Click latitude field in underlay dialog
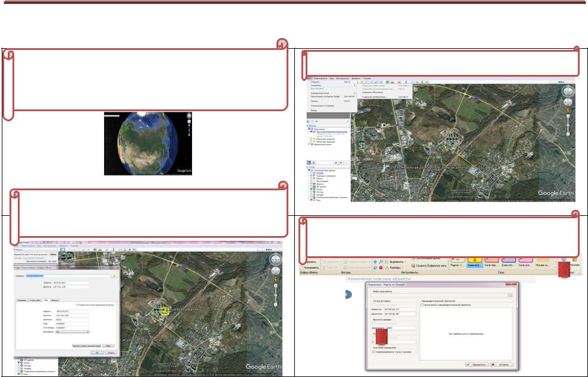The image size is (588, 377). [400, 309]
